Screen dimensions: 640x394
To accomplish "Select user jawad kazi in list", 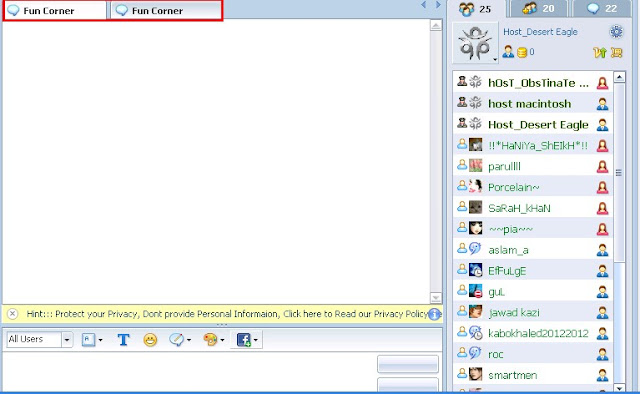I will 533,313.
